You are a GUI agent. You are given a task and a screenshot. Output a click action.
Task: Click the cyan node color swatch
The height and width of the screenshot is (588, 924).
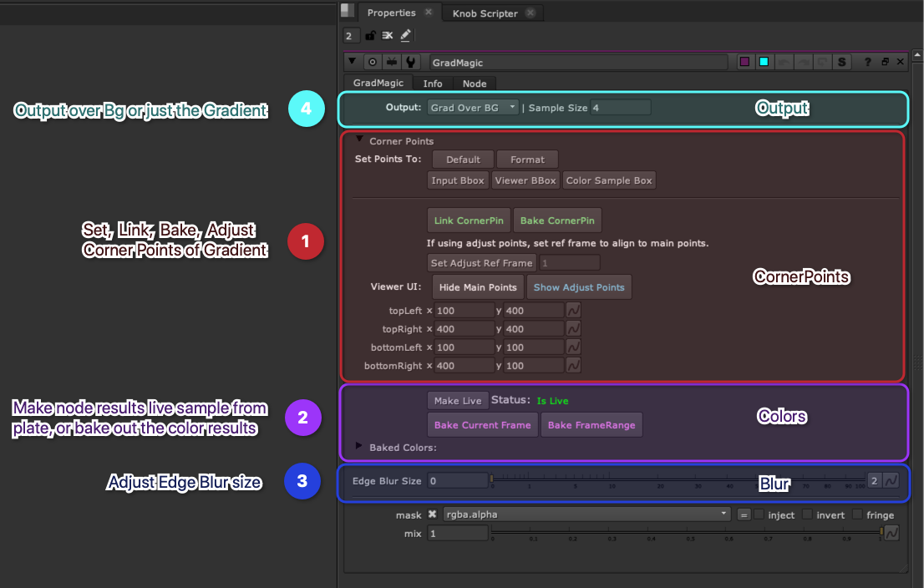[x=764, y=63]
